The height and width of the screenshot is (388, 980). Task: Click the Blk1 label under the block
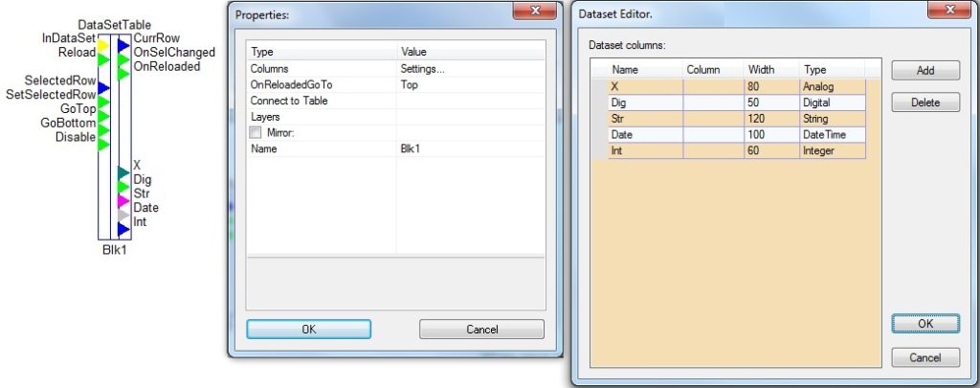(115, 250)
